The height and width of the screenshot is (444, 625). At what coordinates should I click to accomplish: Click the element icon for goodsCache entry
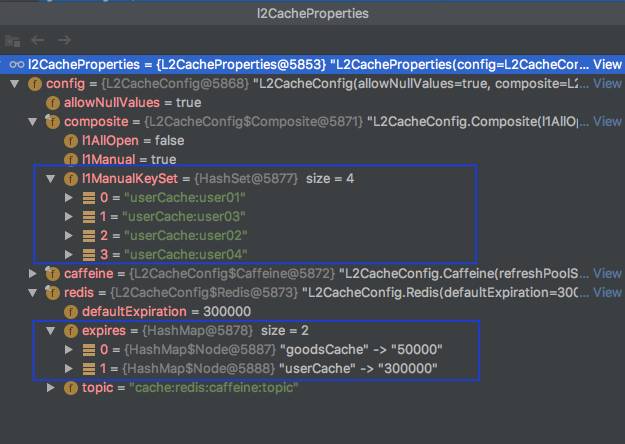pyautogui.click(x=88, y=350)
